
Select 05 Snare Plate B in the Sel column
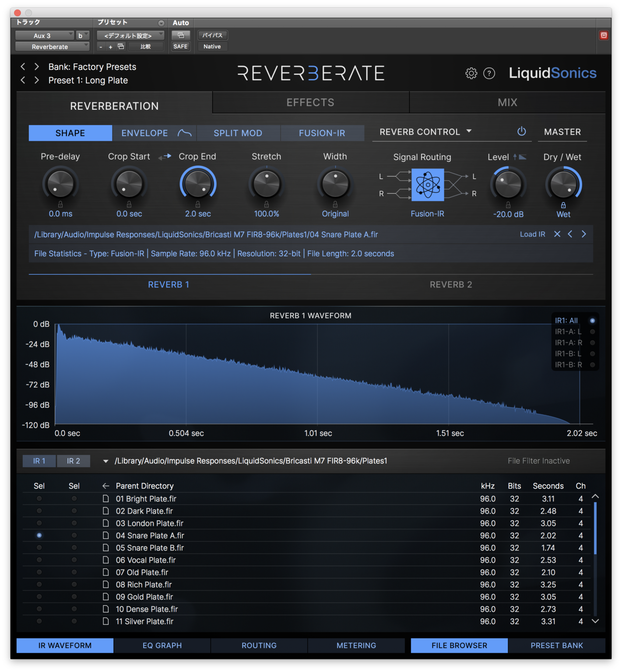tap(39, 547)
